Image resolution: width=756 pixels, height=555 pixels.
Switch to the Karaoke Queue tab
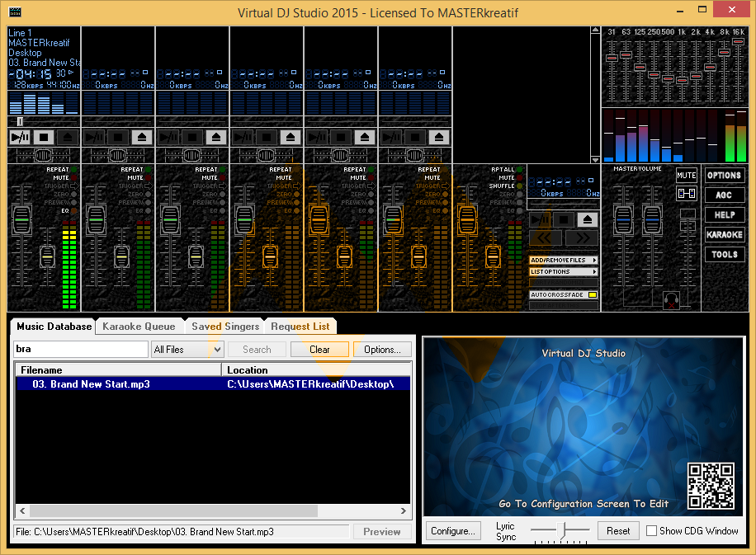(x=140, y=327)
